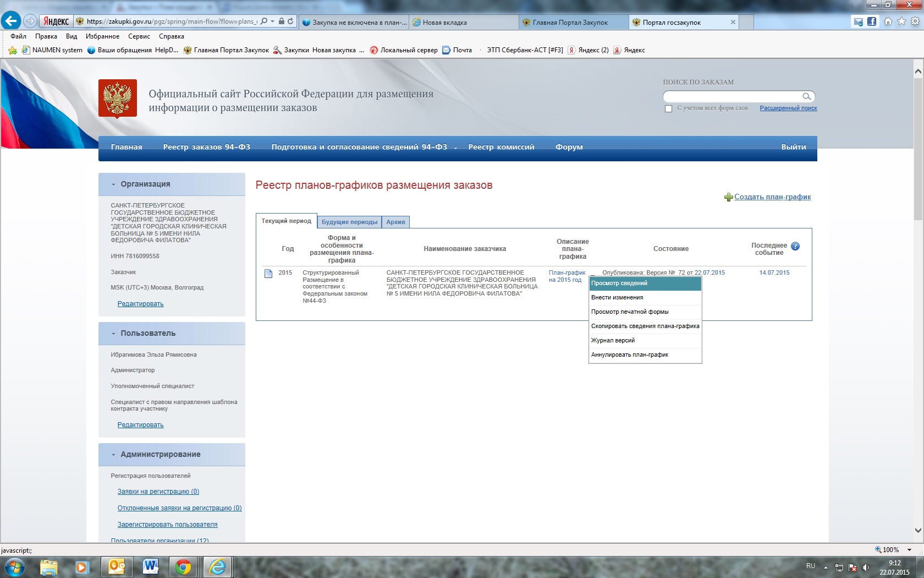The height and width of the screenshot is (578, 924).
Task: Switch to 'Новая вкладка' browser tab
Action: pos(464,23)
